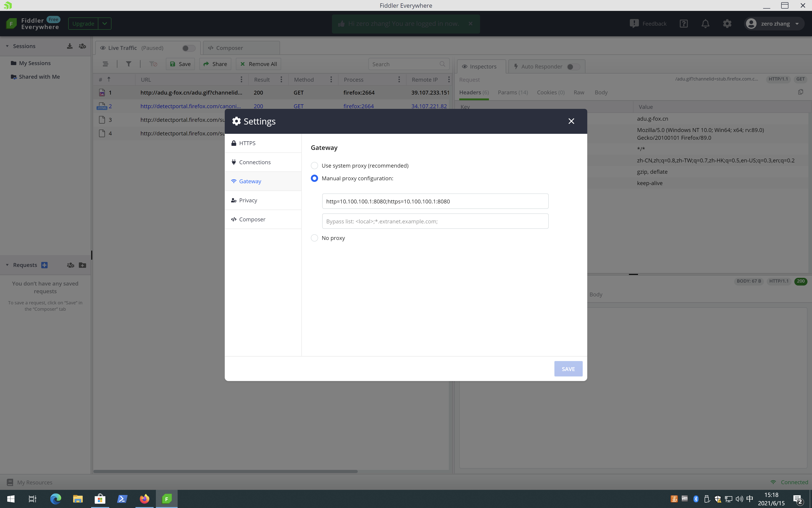
Task: Open the Privacy settings section
Action: 263,200
